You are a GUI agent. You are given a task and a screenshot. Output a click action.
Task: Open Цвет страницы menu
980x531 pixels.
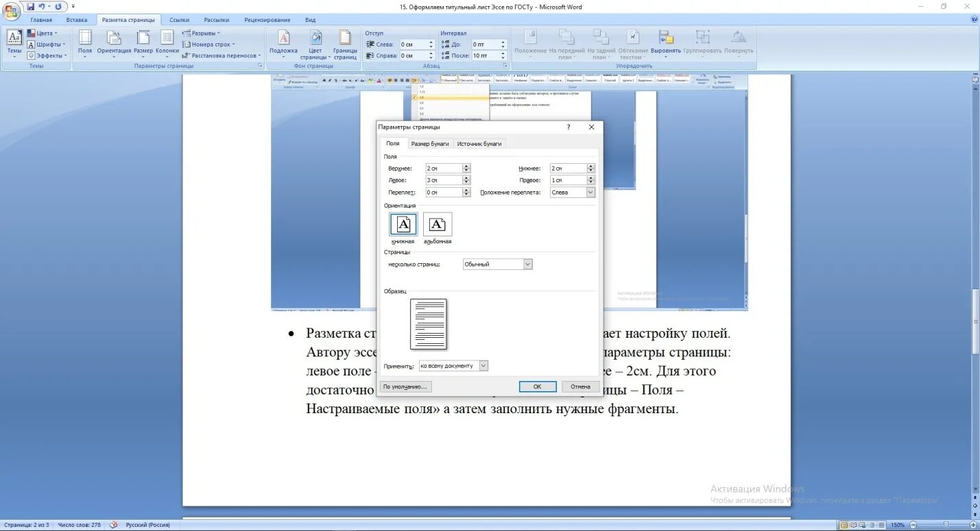(315, 44)
